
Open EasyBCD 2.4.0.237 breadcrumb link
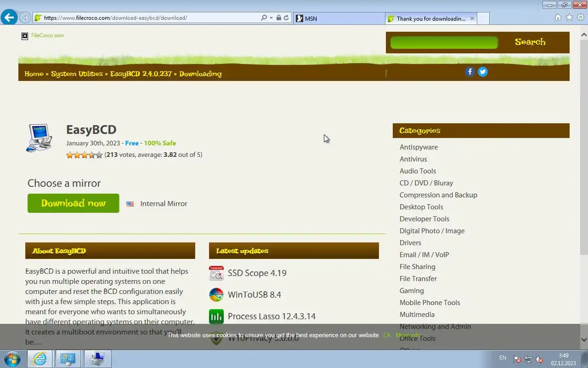coord(141,74)
